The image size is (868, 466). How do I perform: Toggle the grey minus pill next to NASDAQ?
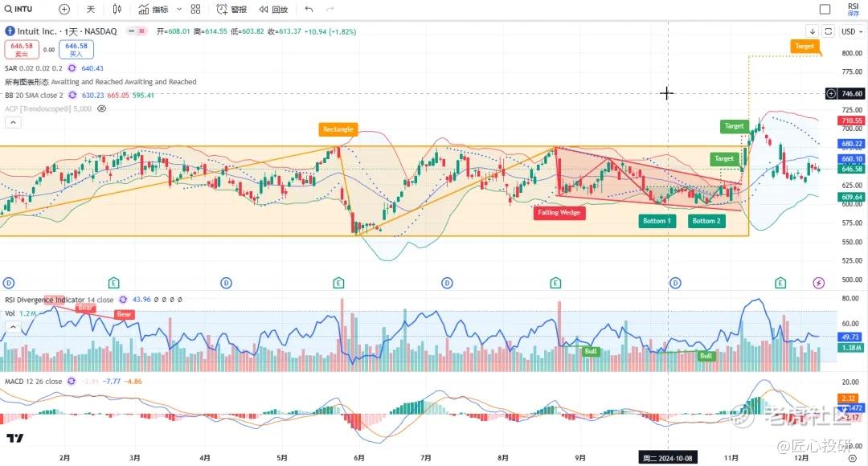(131, 31)
